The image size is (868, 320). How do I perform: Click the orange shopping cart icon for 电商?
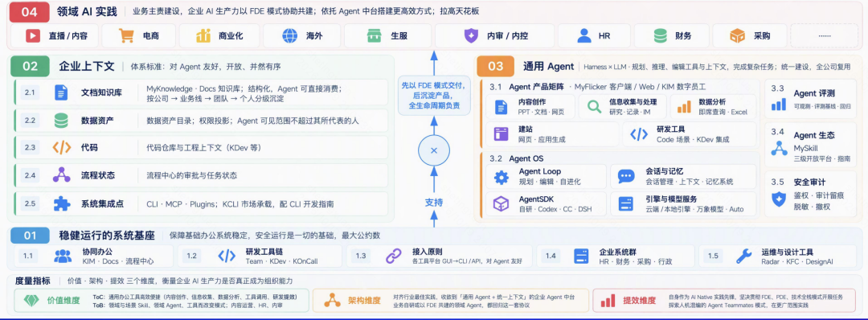(x=127, y=36)
